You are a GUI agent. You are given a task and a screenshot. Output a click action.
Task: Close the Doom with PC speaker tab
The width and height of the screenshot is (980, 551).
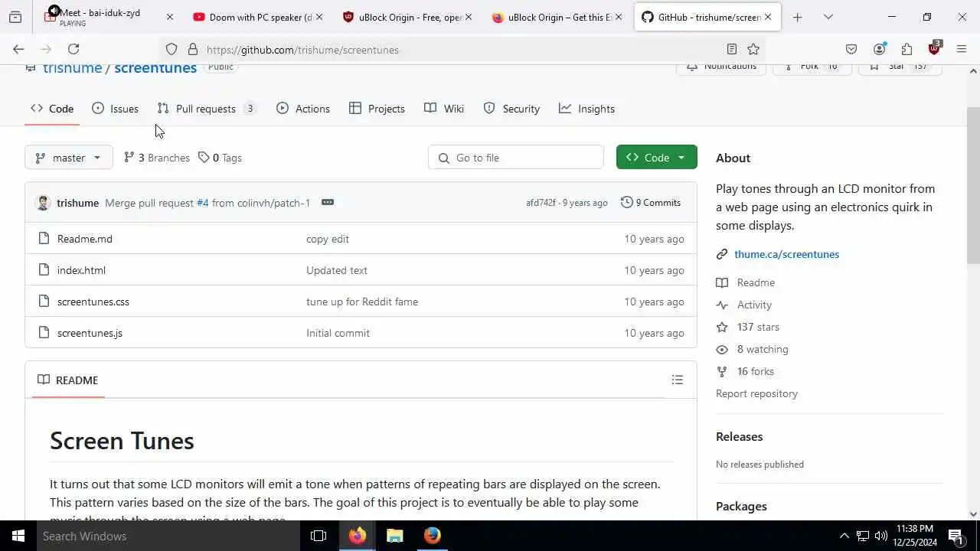coord(319,17)
